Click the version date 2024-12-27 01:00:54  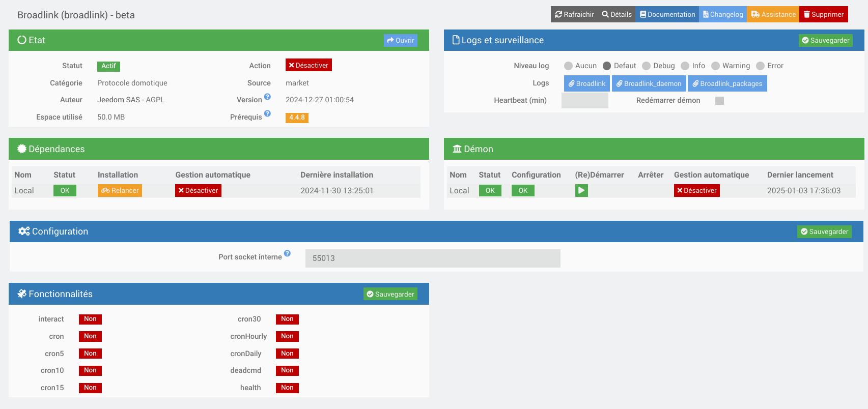click(320, 100)
